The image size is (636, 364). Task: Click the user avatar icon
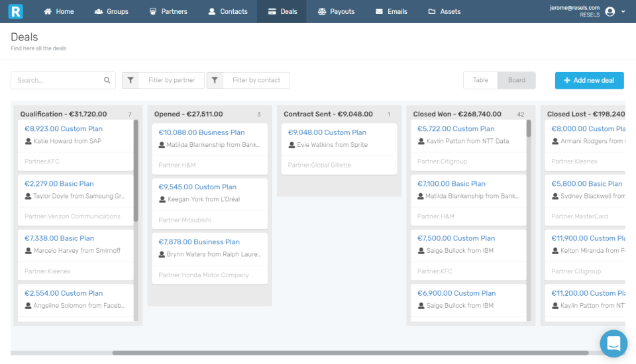(609, 12)
